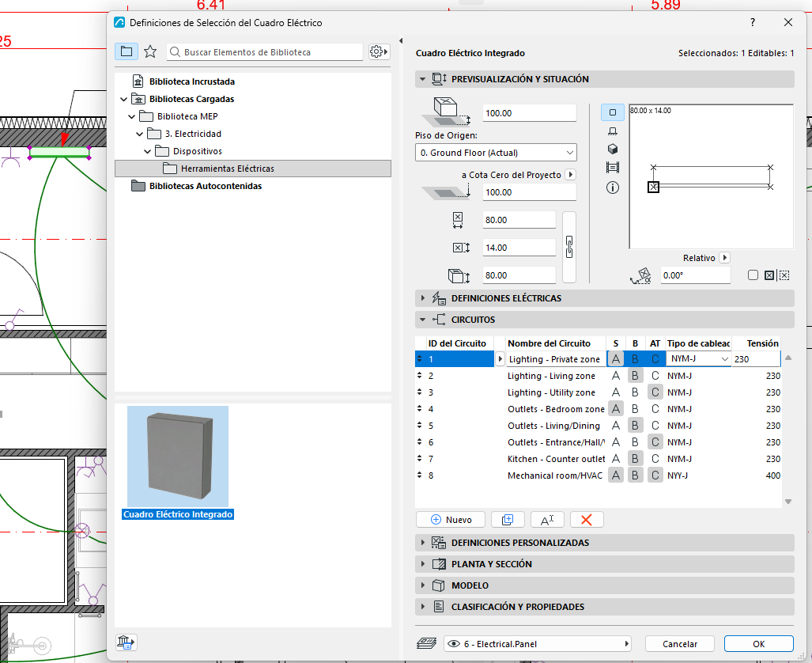The height and width of the screenshot is (663, 812).
Task: Show favorites with the star icon
Action: pos(150,51)
